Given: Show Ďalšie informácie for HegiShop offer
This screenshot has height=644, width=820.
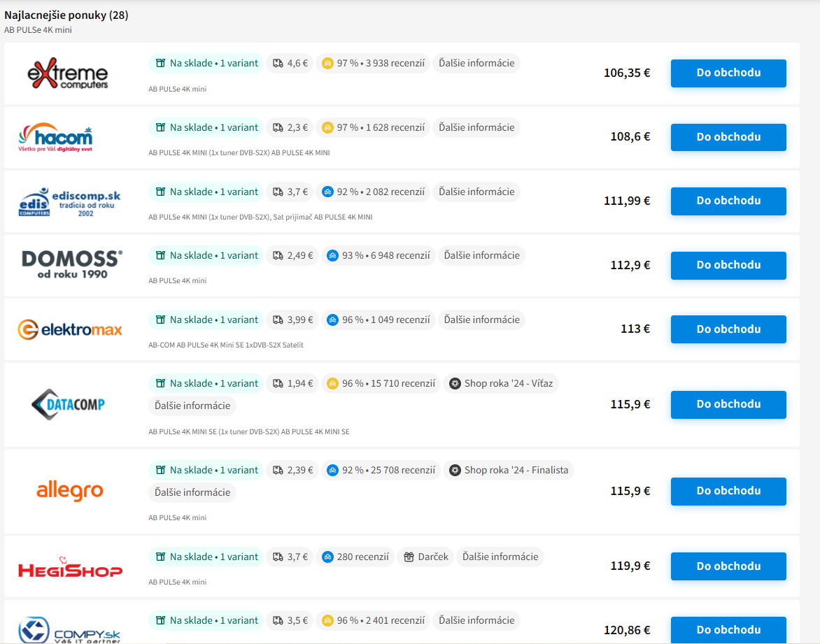Looking at the screenshot, I should (x=500, y=557).
